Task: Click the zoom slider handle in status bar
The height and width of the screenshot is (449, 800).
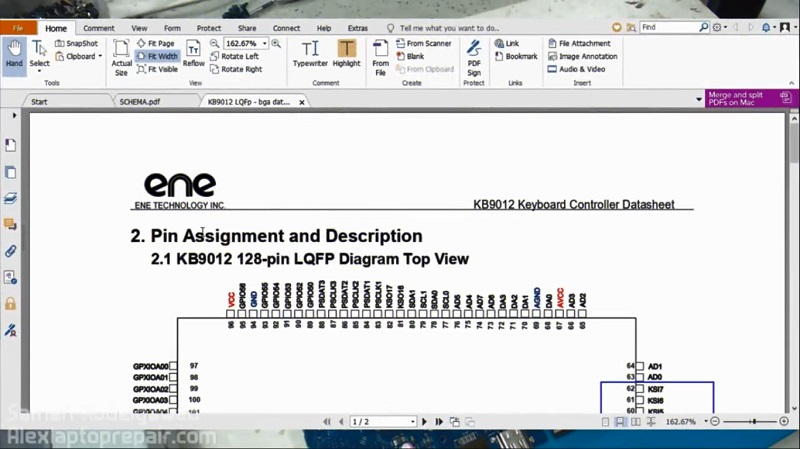Action: (754, 421)
